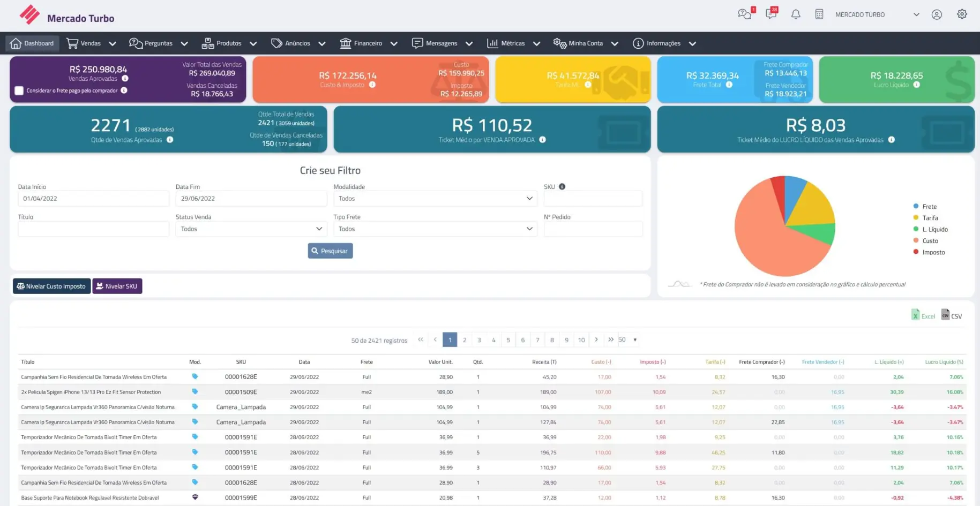Viewport: 980px width, 506px height.
Task: Go to page 5 of results
Action: pos(508,340)
